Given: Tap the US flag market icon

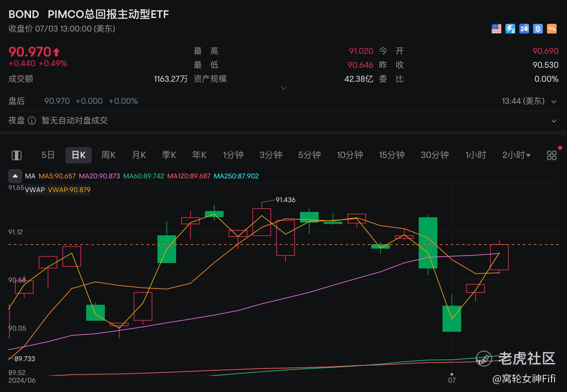Looking at the screenshot, I should click(496, 29).
